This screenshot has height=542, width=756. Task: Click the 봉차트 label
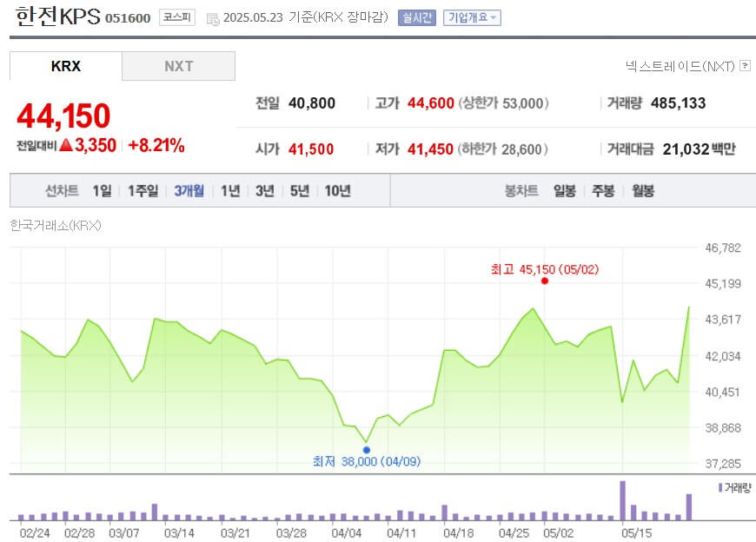coord(521,191)
